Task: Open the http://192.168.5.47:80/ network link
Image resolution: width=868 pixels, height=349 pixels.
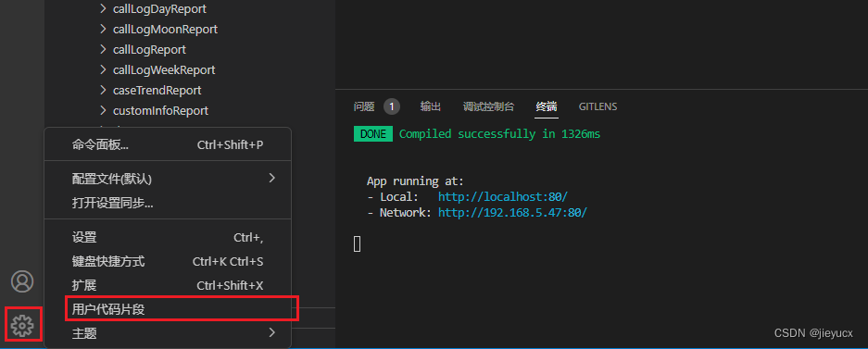Action: point(512,212)
